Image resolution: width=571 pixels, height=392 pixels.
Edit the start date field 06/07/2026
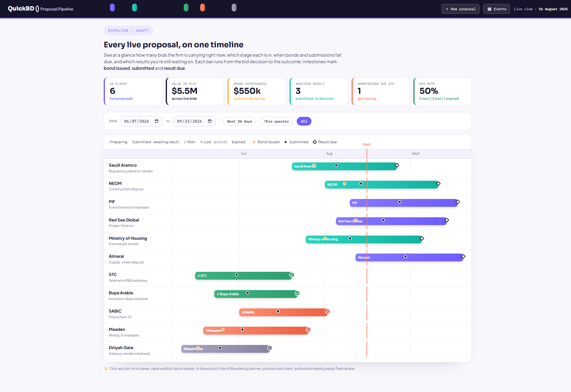tap(141, 121)
